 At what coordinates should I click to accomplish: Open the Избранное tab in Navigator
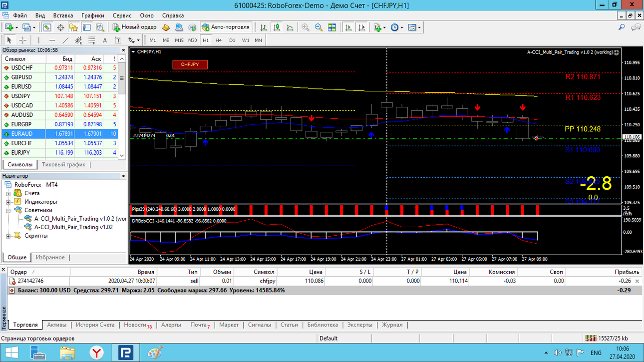pyautogui.click(x=50, y=257)
